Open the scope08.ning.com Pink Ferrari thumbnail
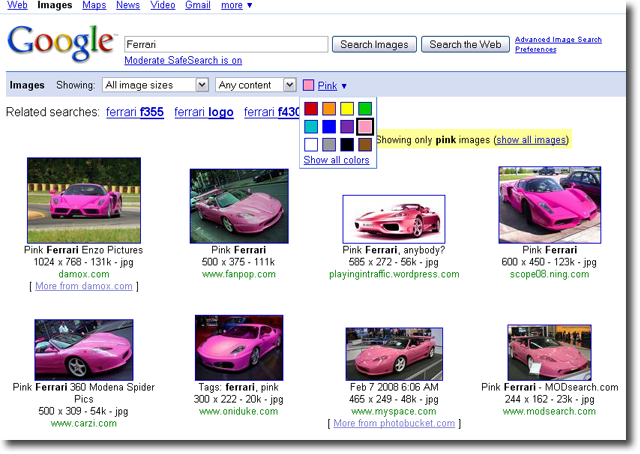This screenshot has height=454, width=640. point(550,205)
